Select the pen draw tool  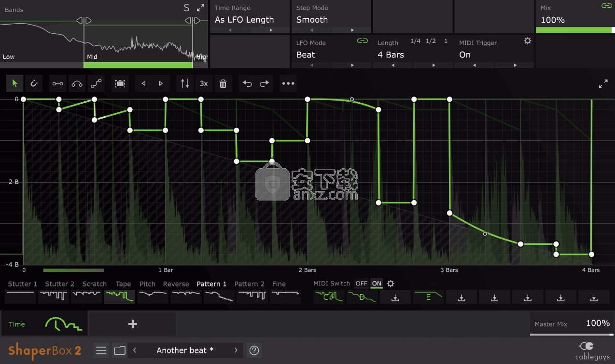pos(34,83)
